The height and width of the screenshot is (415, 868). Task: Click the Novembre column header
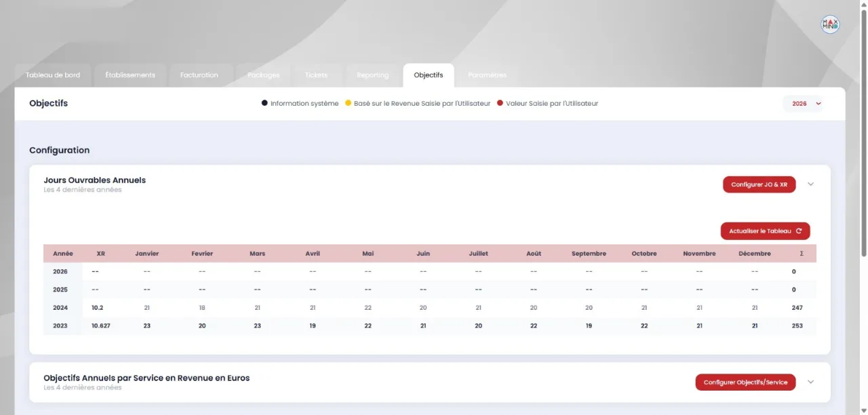(x=699, y=254)
